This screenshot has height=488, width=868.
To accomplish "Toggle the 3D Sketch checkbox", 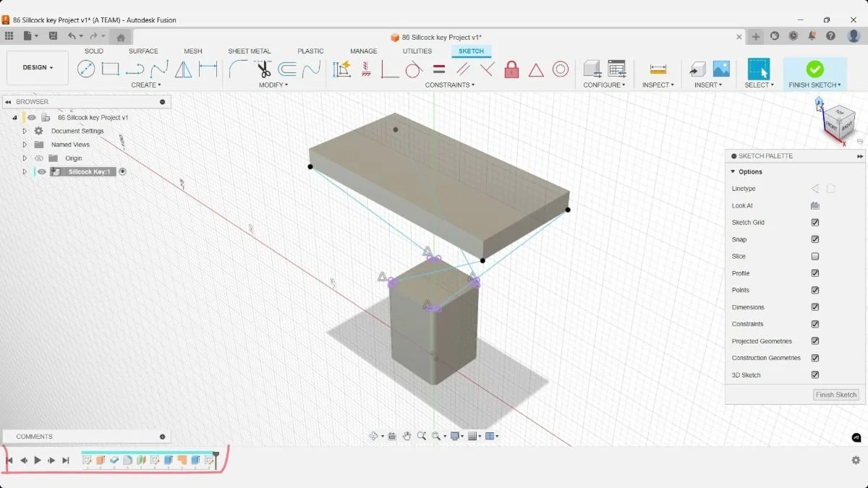I will [x=815, y=375].
